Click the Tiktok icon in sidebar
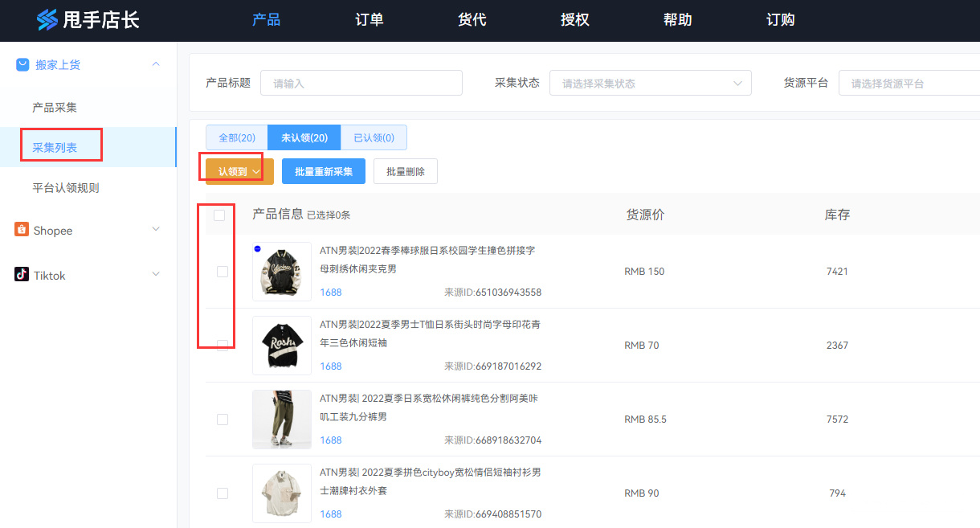980x528 pixels. [22, 275]
